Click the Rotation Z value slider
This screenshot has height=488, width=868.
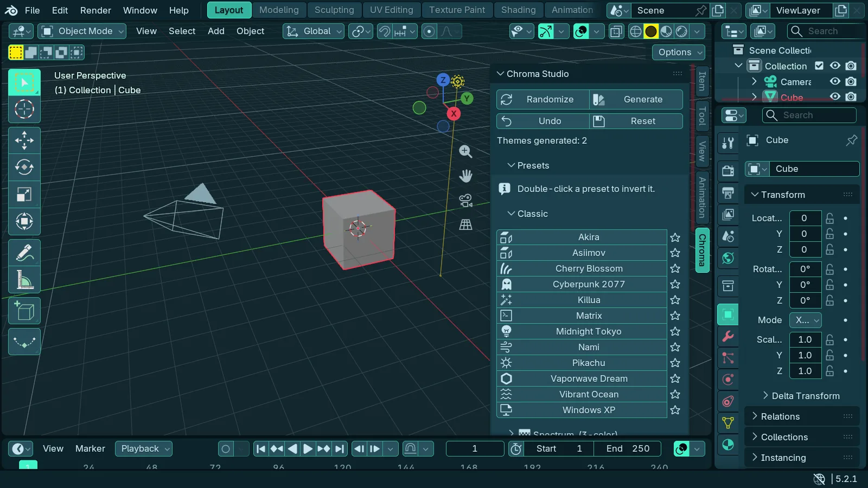[x=805, y=301]
